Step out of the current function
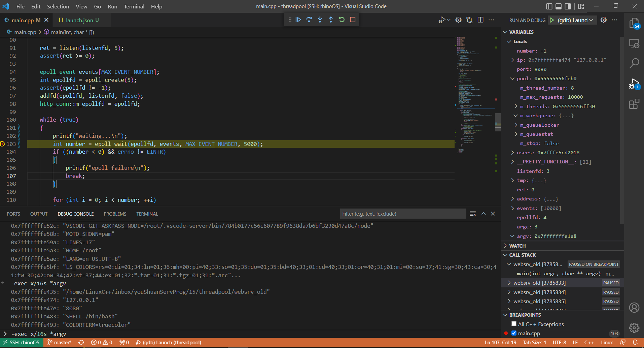 (331, 20)
